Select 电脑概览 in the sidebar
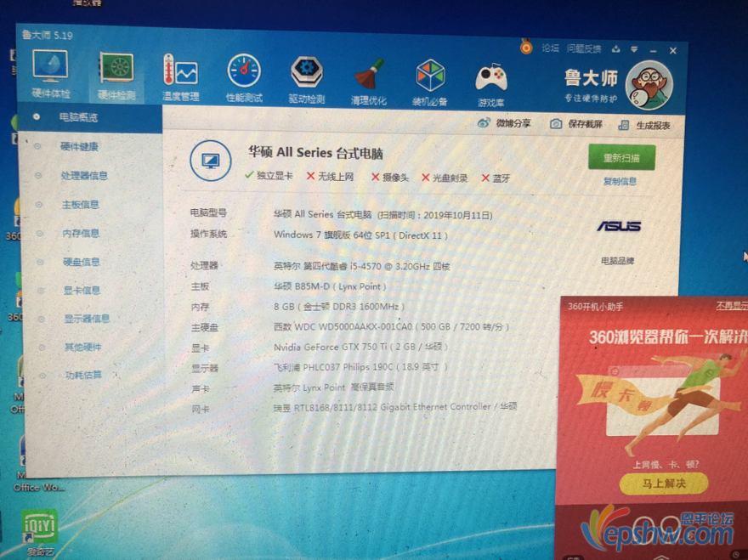The width and height of the screenshot is (748, 560). click(79, 117)
